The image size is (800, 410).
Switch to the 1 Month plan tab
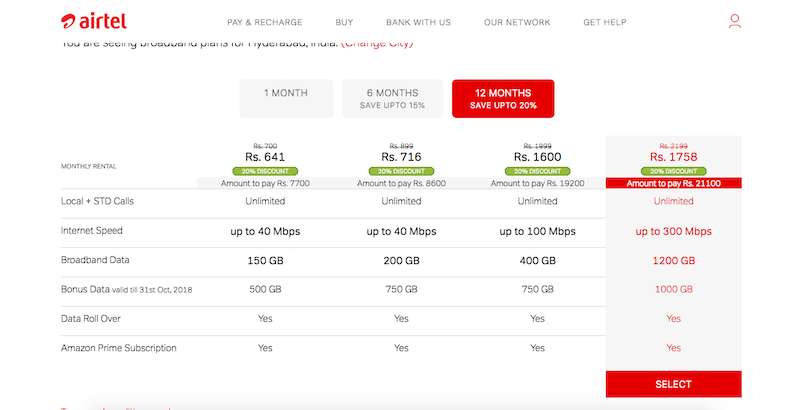point(286,98)
